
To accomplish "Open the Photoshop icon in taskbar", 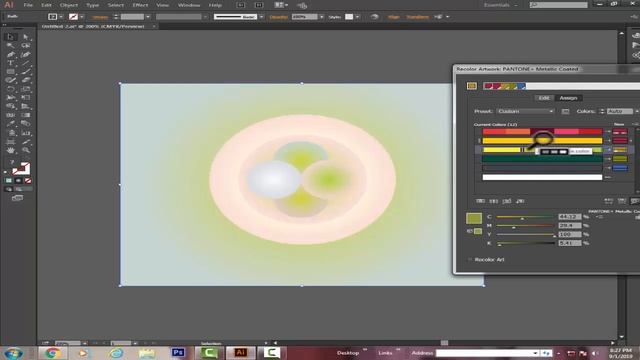I will pyautogui.click(x=178, y=353).
